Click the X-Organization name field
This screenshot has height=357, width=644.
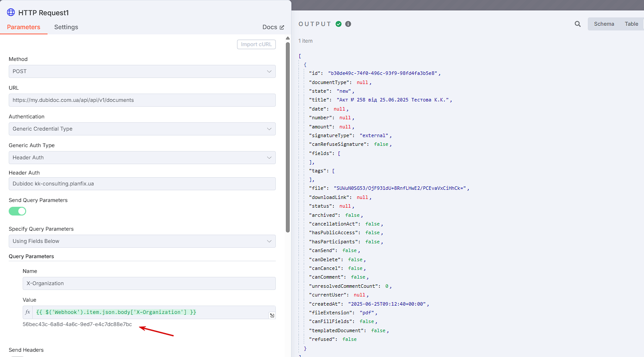149,283
